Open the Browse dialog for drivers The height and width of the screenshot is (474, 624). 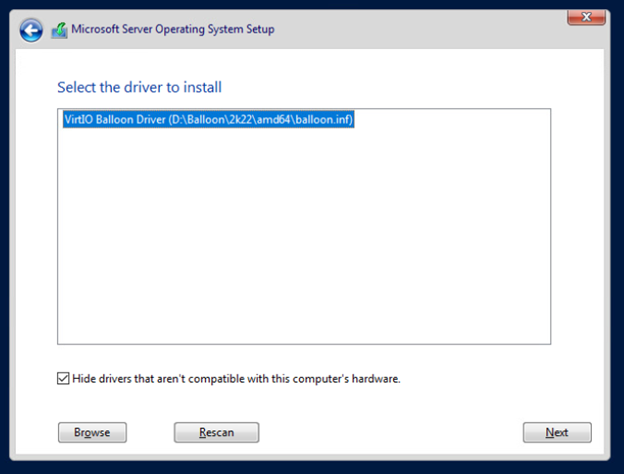92,432
